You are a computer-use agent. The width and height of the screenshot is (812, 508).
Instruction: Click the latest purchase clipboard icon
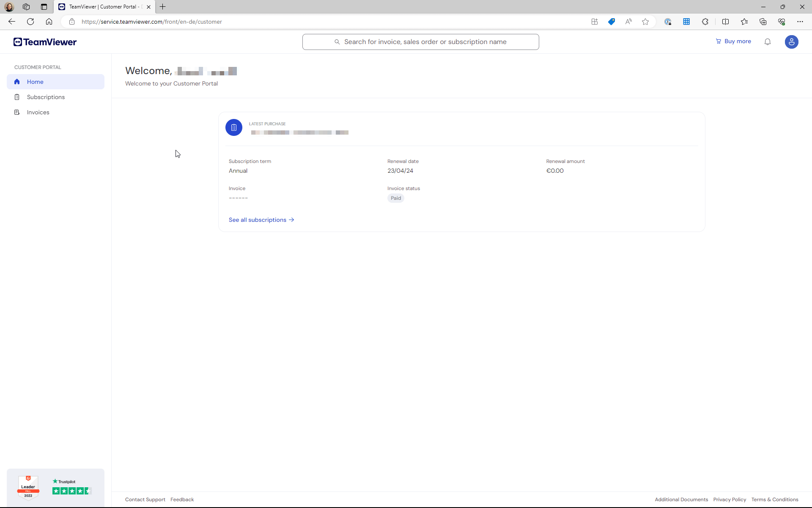[x=233, y=127]
